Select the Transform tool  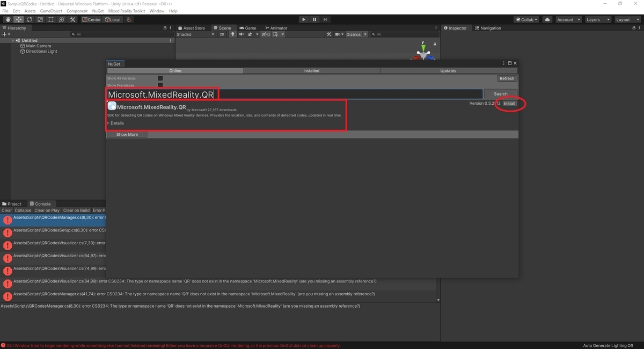(62, 19)
